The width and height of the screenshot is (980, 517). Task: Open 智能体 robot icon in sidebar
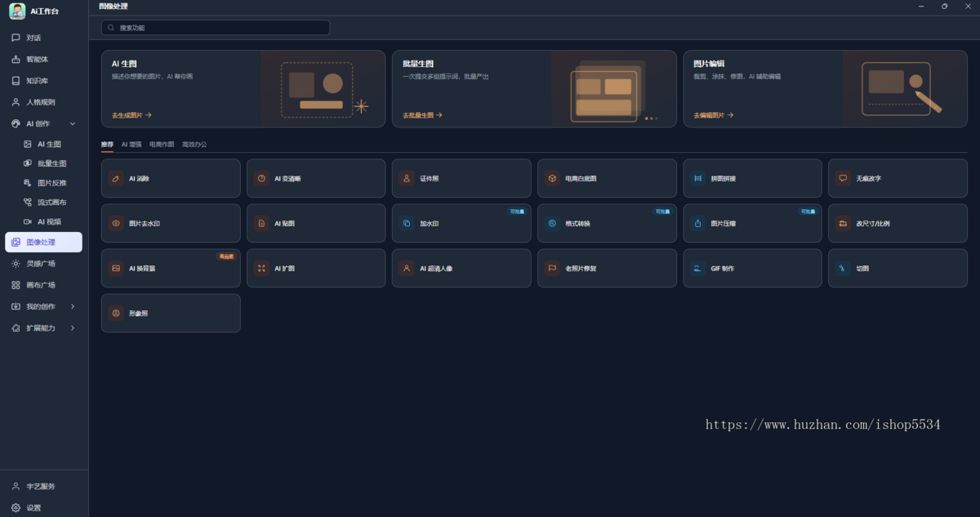[16, 60]
